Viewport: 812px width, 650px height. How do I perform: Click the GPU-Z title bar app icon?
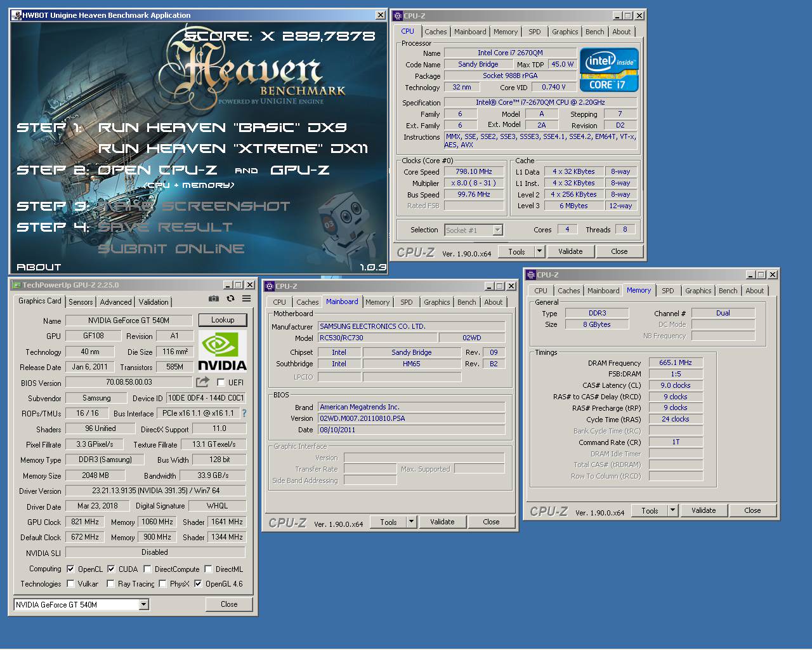pos(16,285)
